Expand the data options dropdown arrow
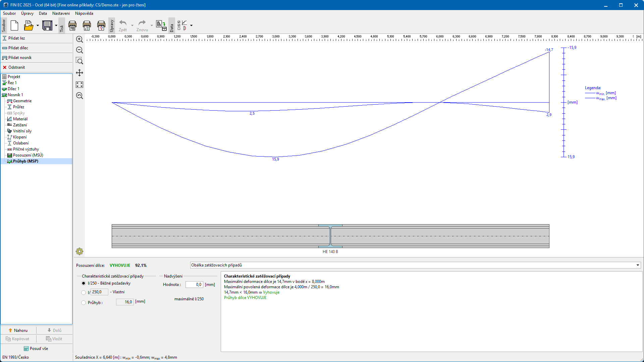This screenshot has width=644, height=362. click(x=192, y=25)
